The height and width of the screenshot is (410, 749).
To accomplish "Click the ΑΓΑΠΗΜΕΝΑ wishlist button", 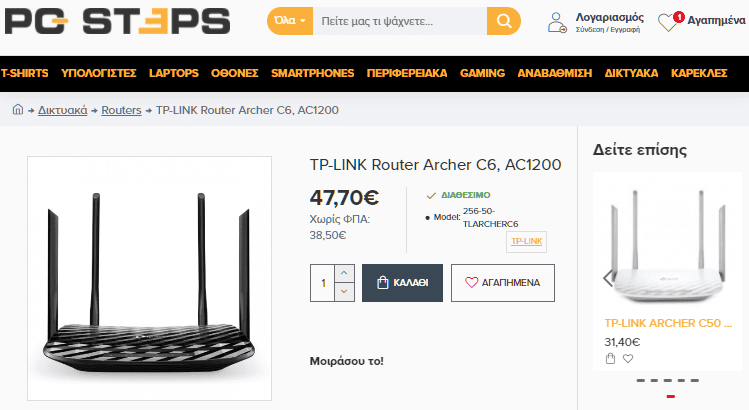I will click(503, 283).
